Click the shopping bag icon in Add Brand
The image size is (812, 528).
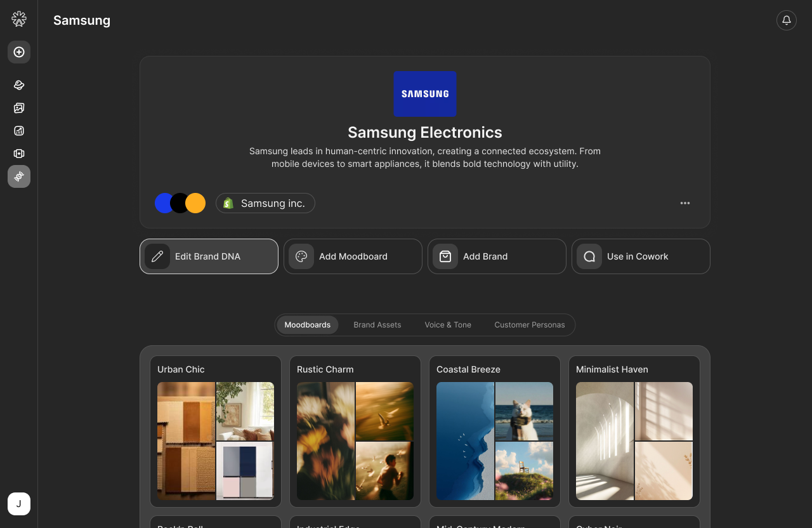click(445, 256)
